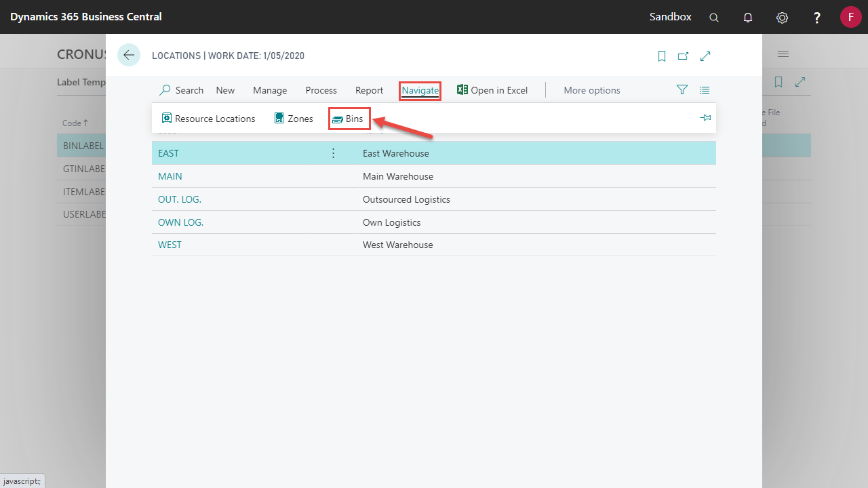Expand the Locations page to full width
Screen dimensions: 868x488
(x=705, y=56)
